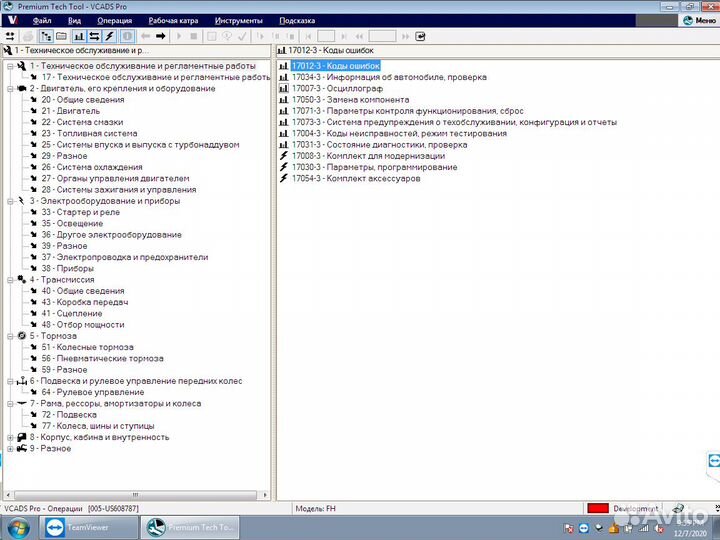This screenshot has width=720, height=540.
Task: Collapse group 4 Трансмиссия
Action: tap(10, 280)
